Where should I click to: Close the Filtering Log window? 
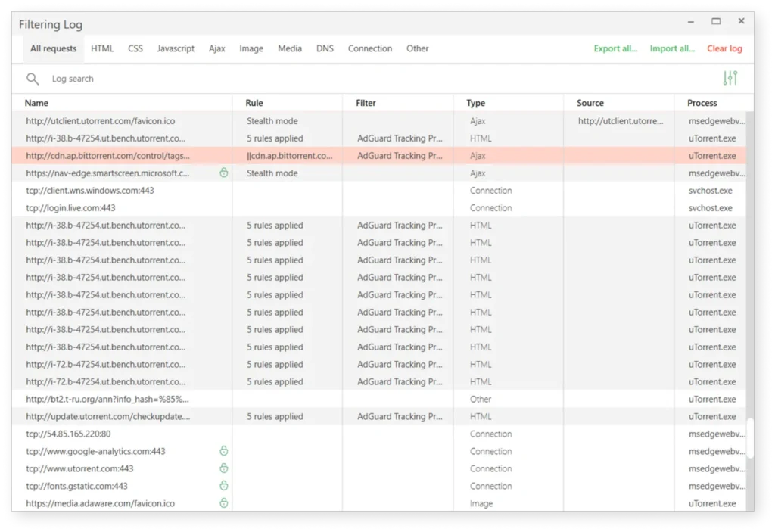[741, 21]
